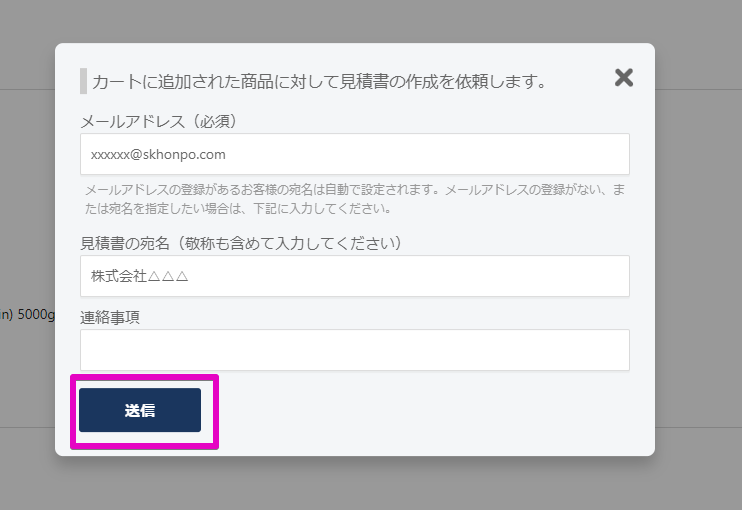Click the メールアドレス（必須） label
Image resolution: width=742 pixels, height=510 pixels.
[158, 121]
